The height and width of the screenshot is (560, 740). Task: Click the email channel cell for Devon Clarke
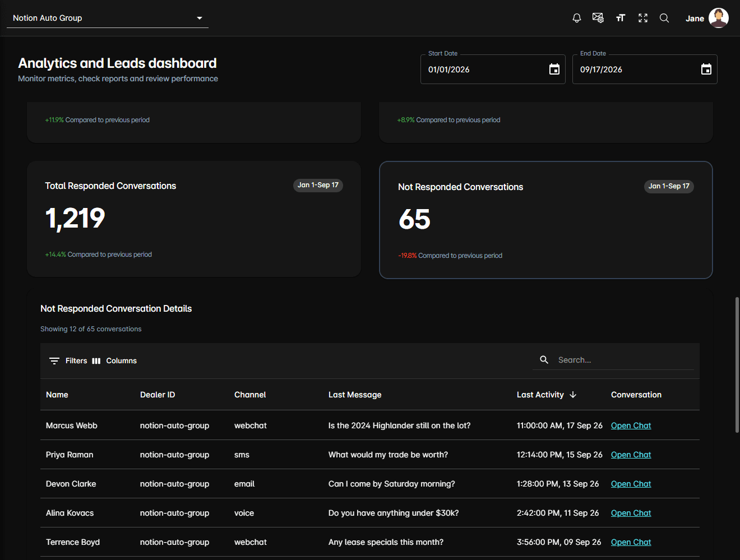coord(244,484)
